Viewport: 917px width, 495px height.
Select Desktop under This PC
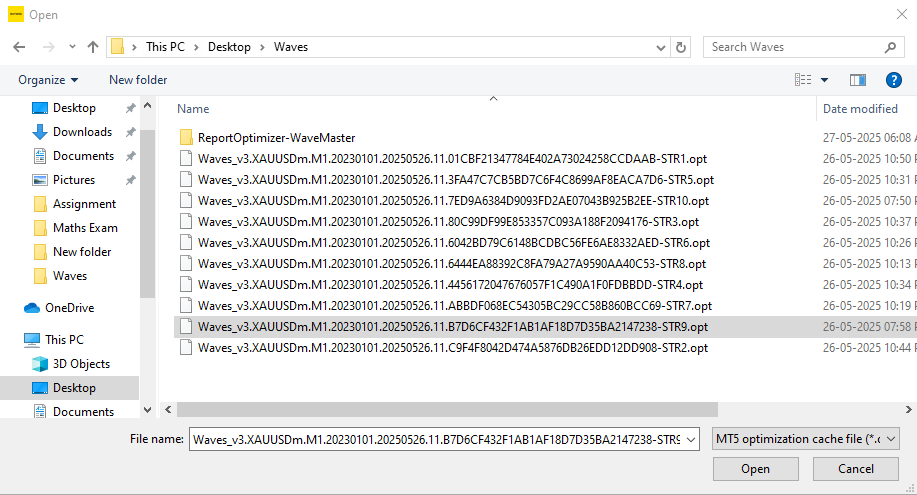[74, 388]
